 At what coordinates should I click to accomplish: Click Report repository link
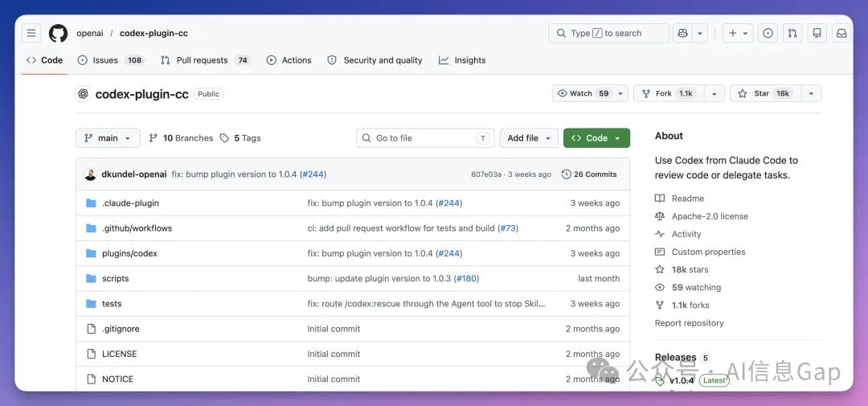tap(690, 323)
